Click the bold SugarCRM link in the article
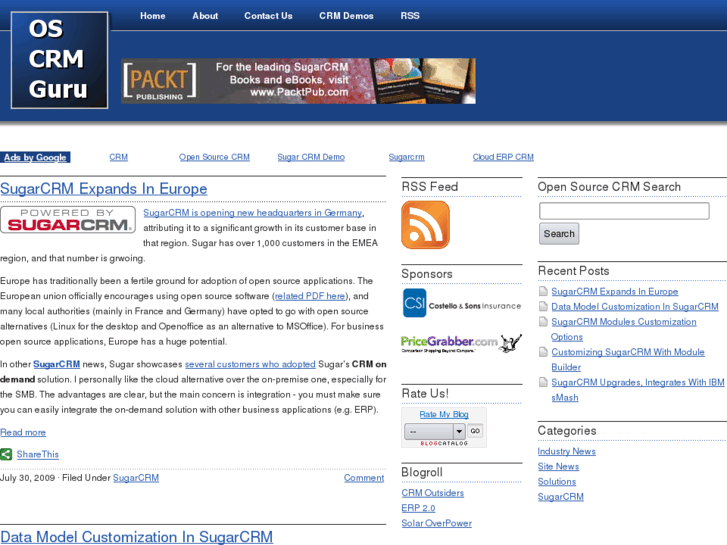727x545 pixels. 57,364
